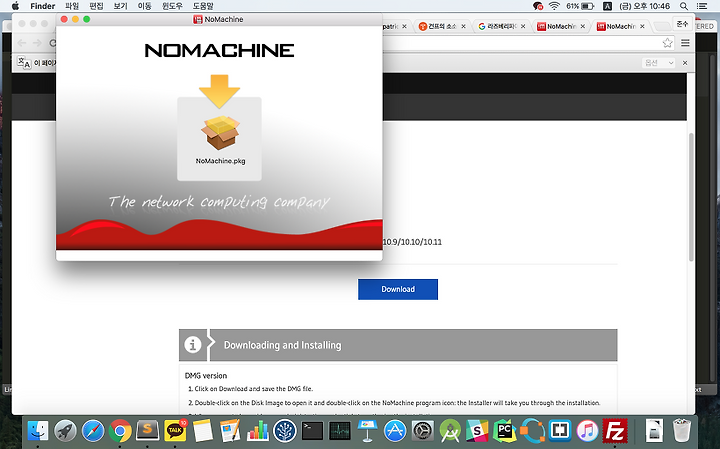Open Notification Center icon
The image size is (720, 449).
702,6
